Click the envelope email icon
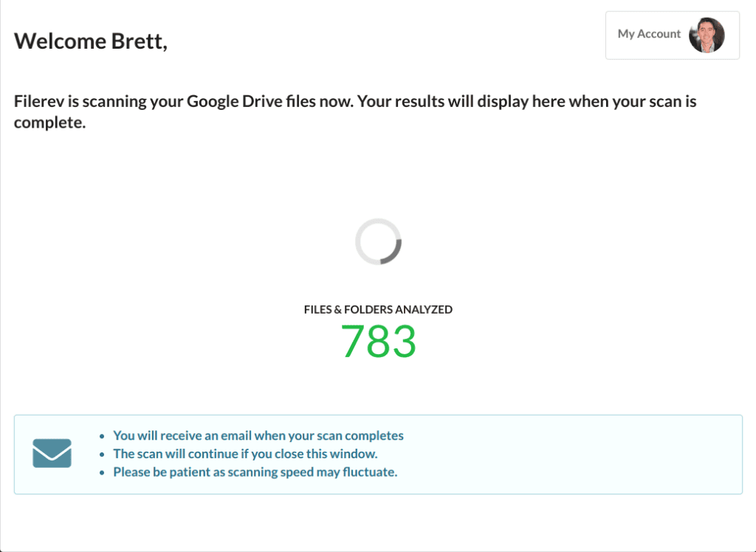Viewport: 756px width, 552px height. 52,453
